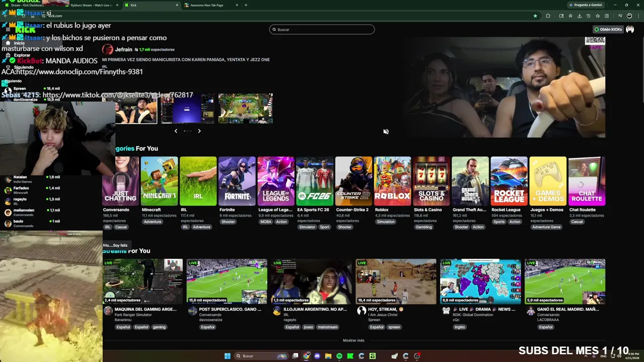Unmute the featured stream video

tap(386, 132)
